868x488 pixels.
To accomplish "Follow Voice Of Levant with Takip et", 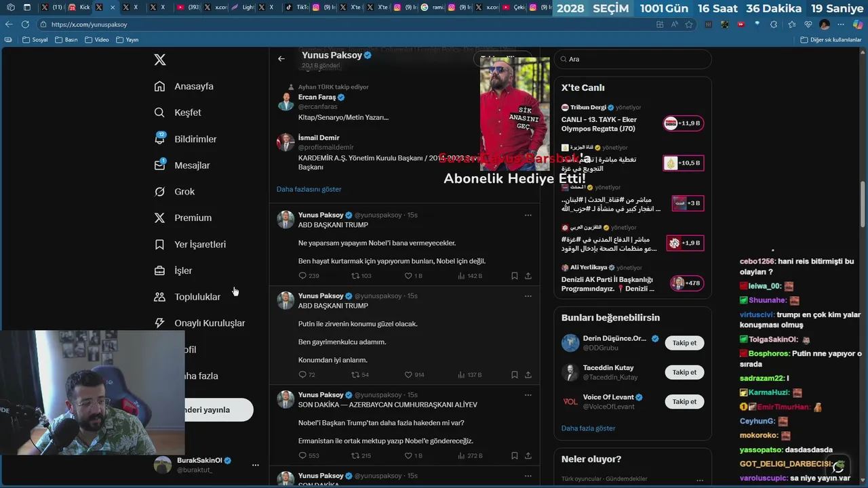I will (x=684, y=402).
